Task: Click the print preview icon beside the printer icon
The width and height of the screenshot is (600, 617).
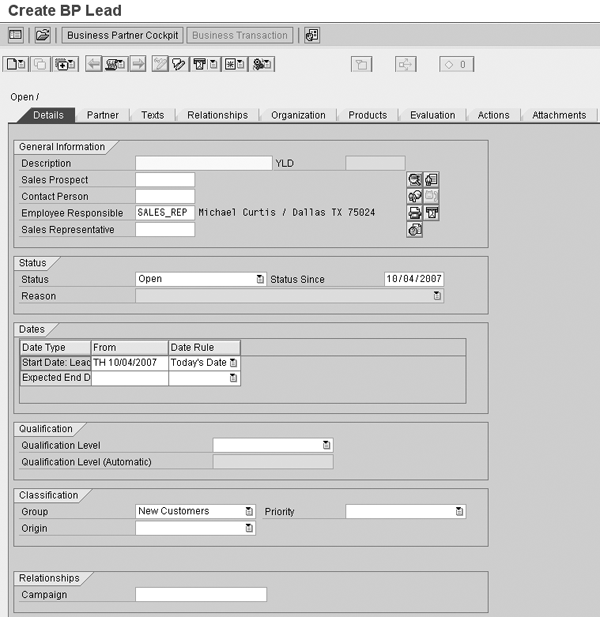Action: (x=431, y=213)
